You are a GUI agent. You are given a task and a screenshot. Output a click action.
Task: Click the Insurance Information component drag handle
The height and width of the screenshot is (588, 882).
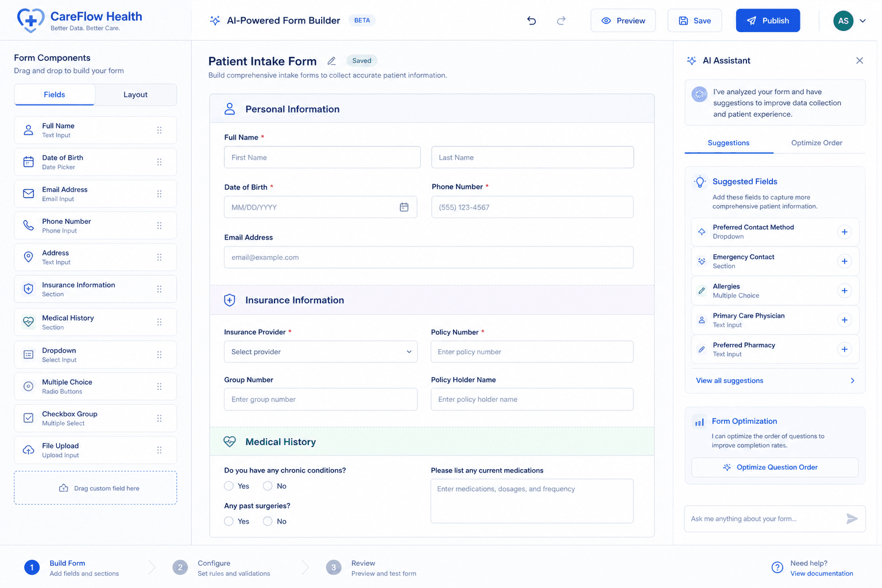coord(159,289)
